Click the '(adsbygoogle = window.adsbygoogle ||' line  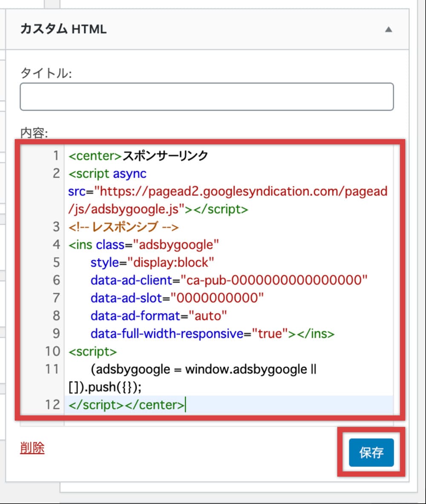(204, 369)
